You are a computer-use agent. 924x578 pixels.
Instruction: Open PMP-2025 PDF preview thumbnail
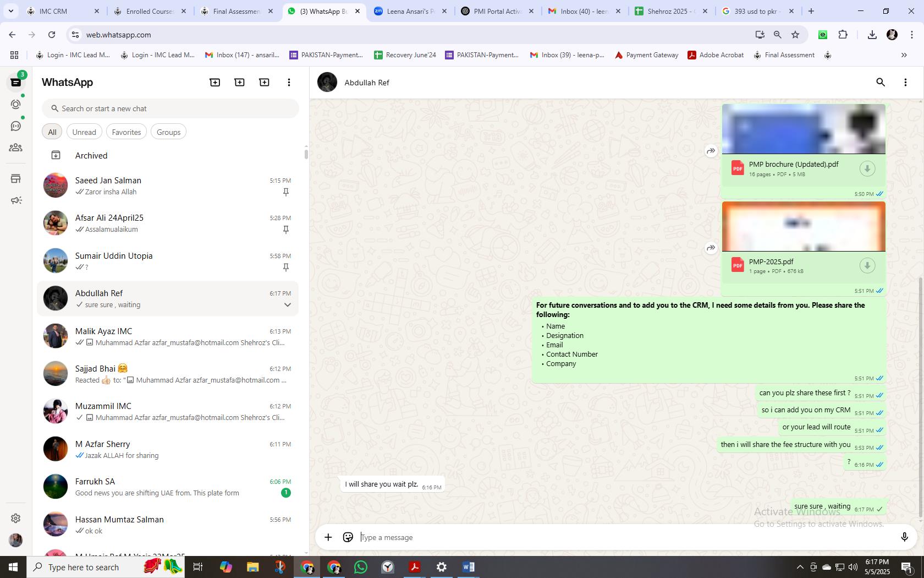click(804, 226)
